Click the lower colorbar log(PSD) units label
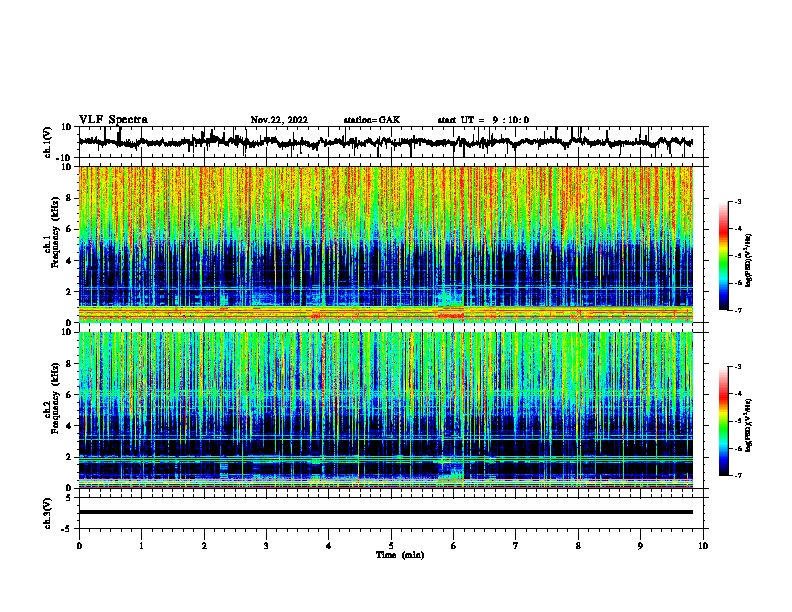The height and width of the screenshot is (612, 792). 749,425
